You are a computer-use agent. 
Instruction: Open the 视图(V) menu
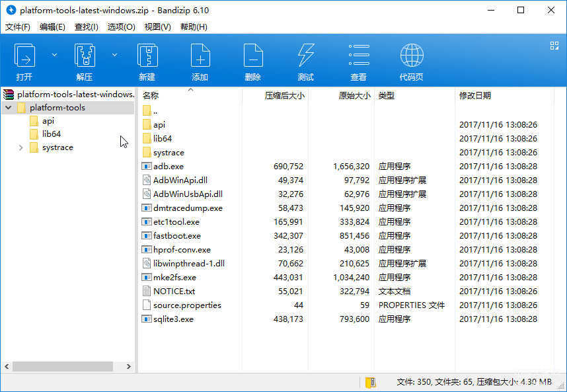coord(158,27)
